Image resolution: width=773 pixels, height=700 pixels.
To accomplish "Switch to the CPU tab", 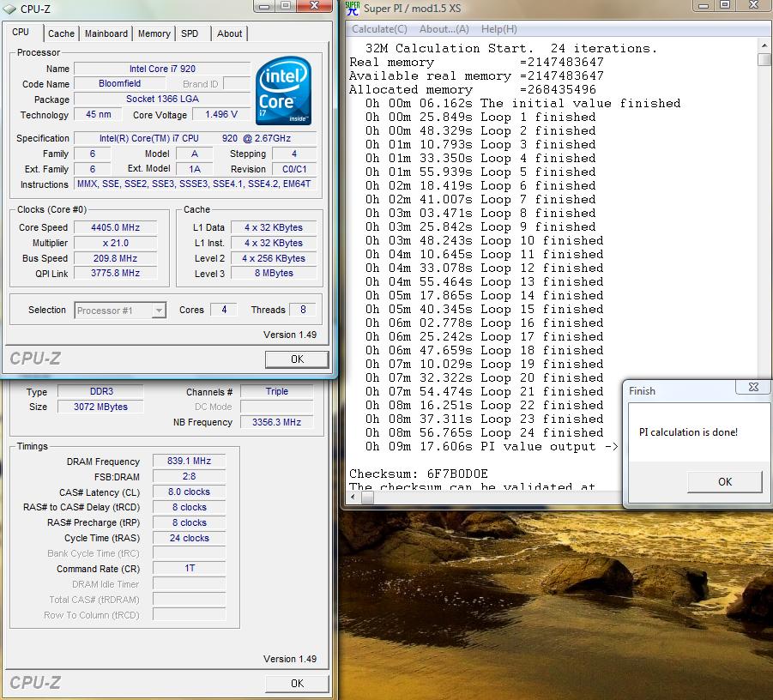I will click(21, 32).
